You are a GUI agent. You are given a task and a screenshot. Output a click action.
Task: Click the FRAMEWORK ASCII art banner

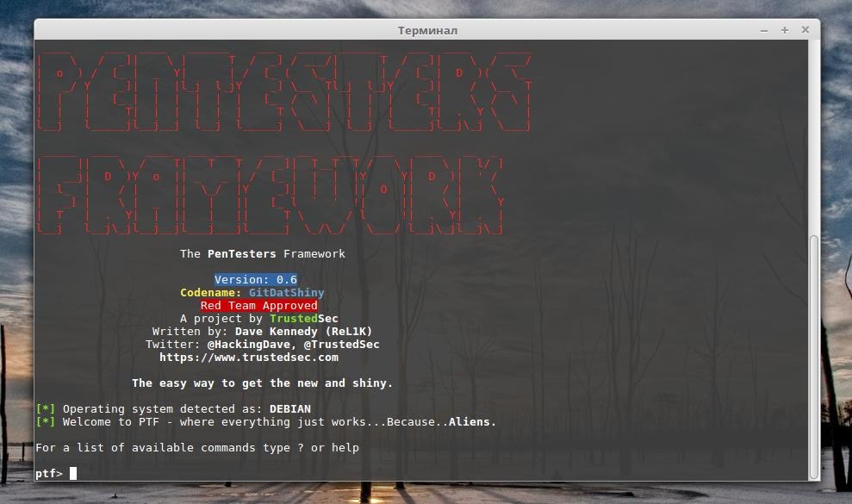click(x=270, y=195)
